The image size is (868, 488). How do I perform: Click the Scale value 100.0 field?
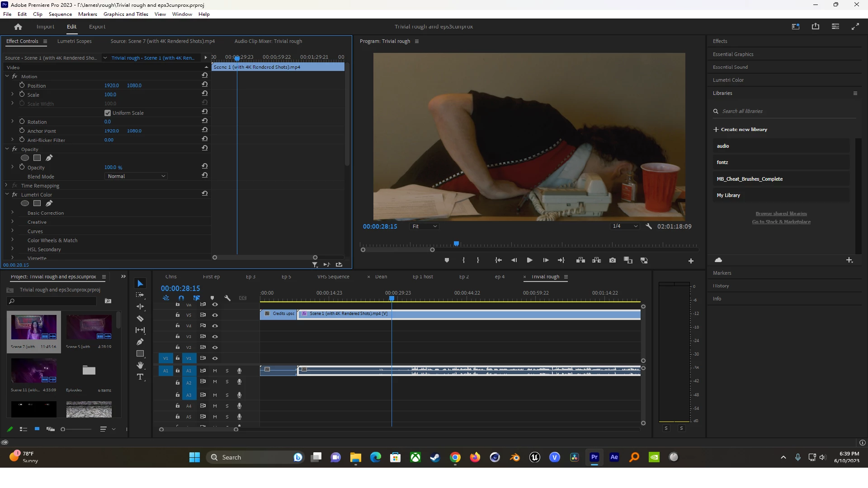pyautogui.click(x=110, y=94)
